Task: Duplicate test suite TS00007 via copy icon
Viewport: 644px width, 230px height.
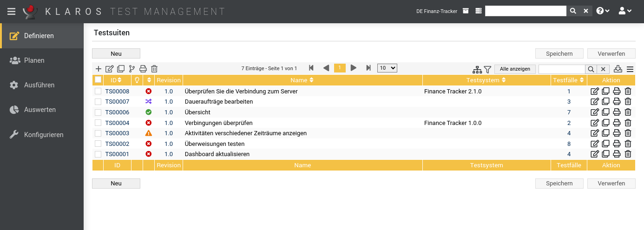Action: [606, 102]
